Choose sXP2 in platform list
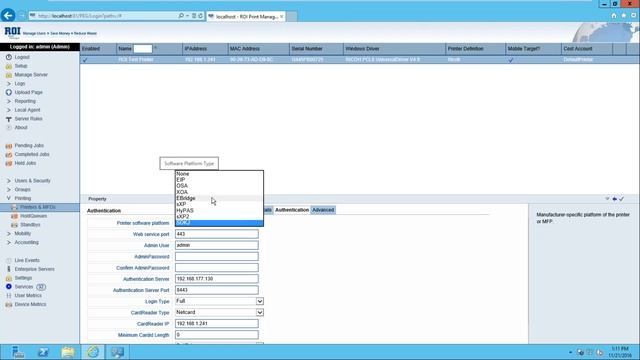The image size is (640, 360). click(x=219, y=217)
